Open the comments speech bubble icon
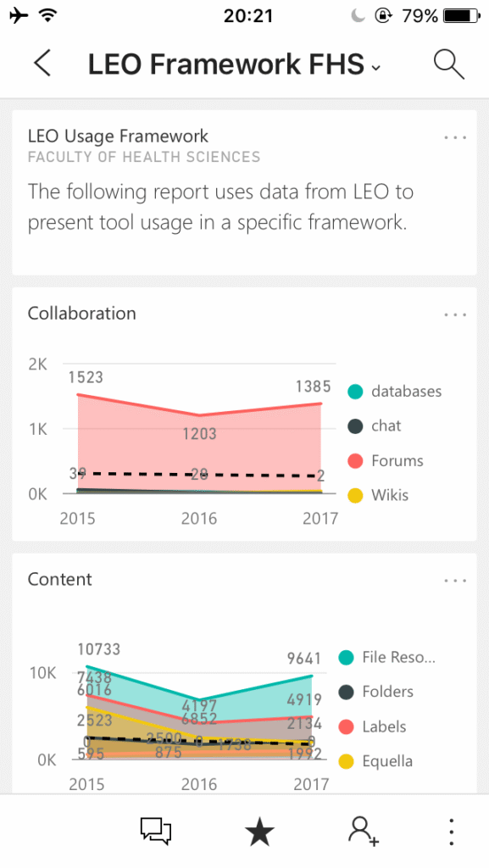The height and width of the screenshot is (868, 489). click(x=155, y=831)
